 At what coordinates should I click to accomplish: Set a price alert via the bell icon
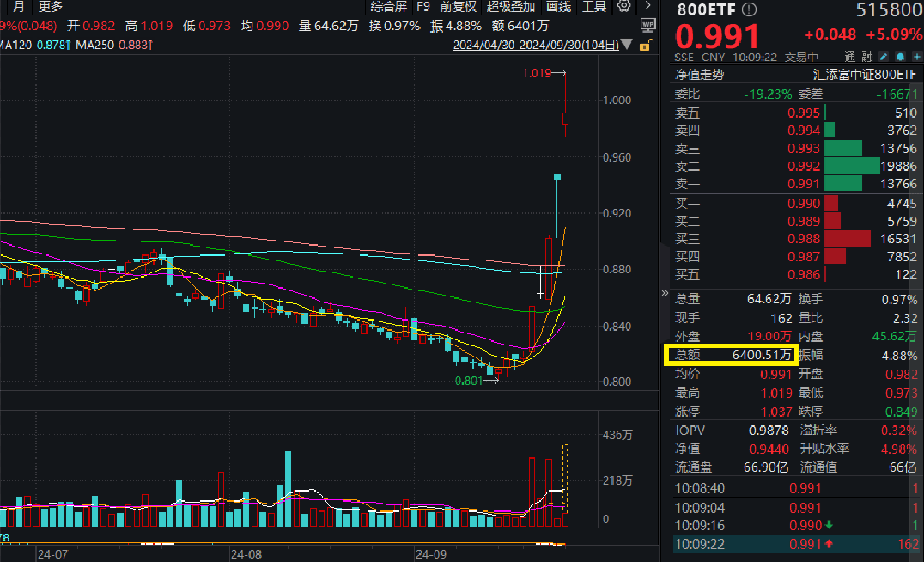coord(900,56)
